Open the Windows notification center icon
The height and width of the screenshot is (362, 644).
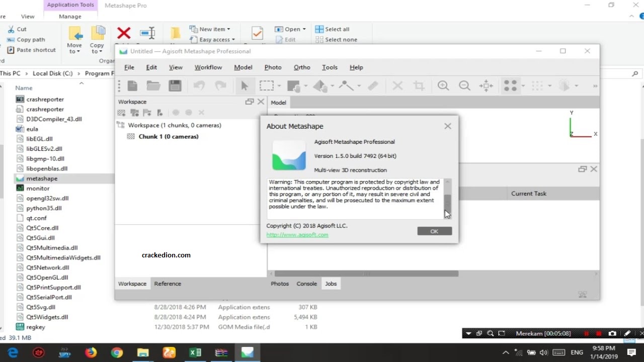pyautogui.click(x=632, y=352)
